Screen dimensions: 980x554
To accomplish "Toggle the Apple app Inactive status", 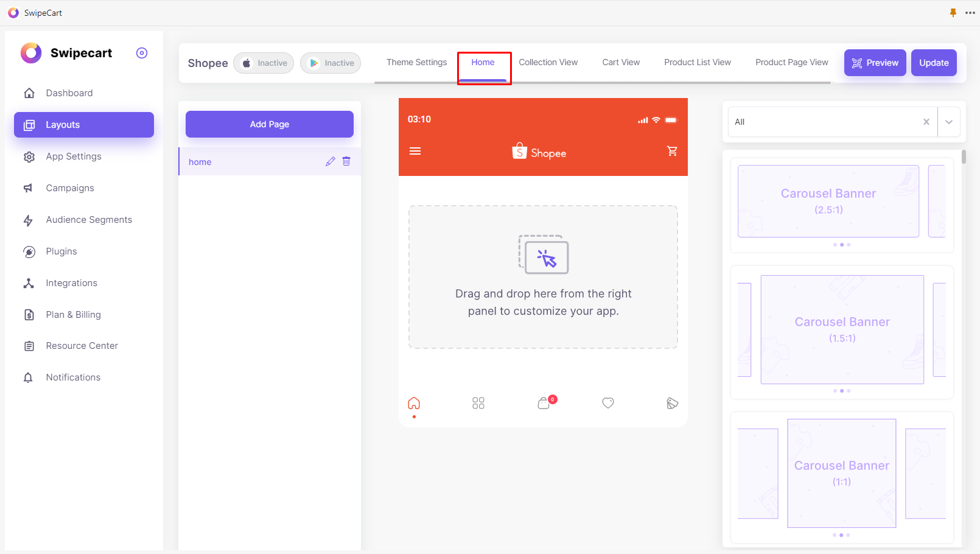I will click(x=263, y=63).
